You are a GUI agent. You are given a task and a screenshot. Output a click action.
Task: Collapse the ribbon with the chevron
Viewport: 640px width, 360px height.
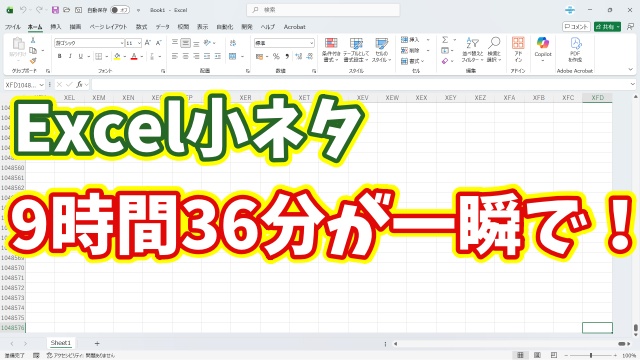630,70
